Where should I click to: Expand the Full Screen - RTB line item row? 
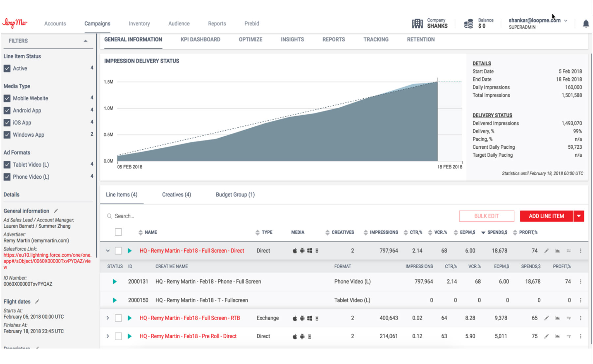coord(108,318)
